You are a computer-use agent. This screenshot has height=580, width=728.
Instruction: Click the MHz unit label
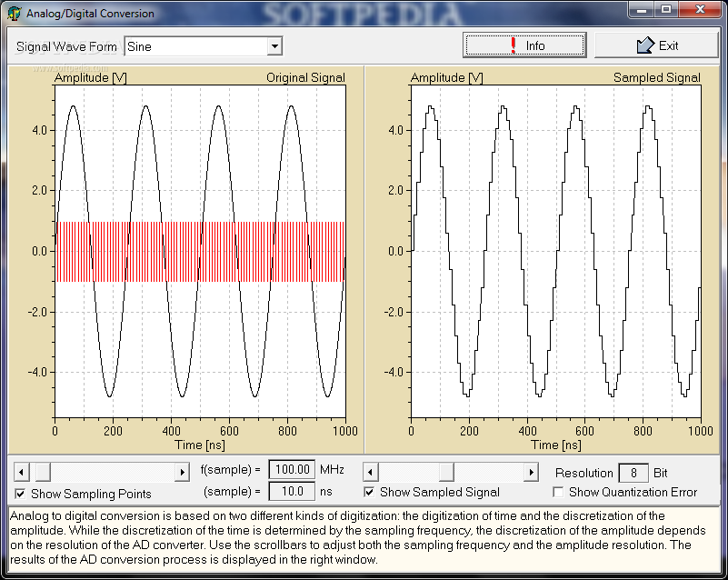tap(332, 469)
